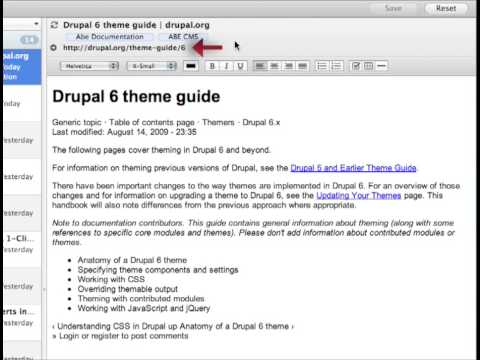
Task: Click 'Login or register to post comments' text
Action: click(124, 336)
